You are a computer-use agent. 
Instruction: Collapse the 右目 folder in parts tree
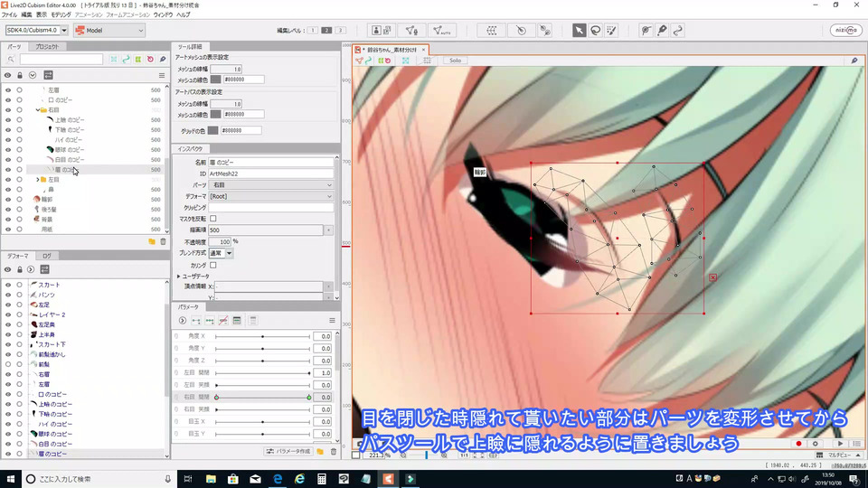(38, 110)
